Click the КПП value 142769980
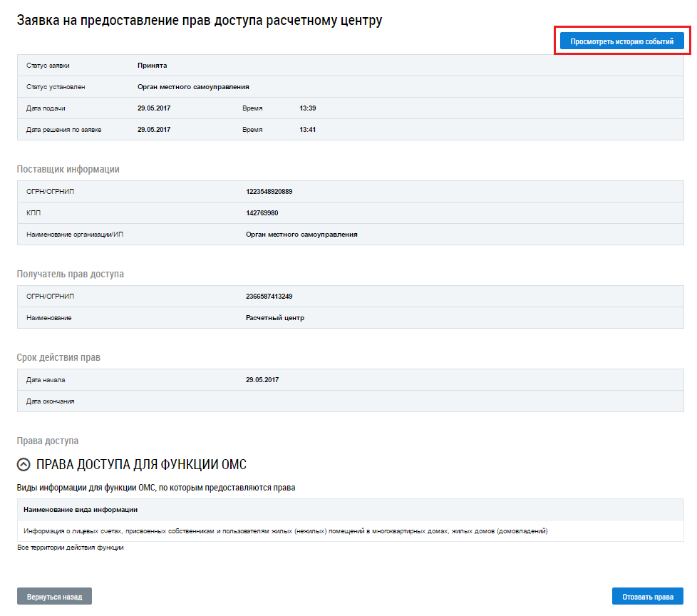 (262, 213)
